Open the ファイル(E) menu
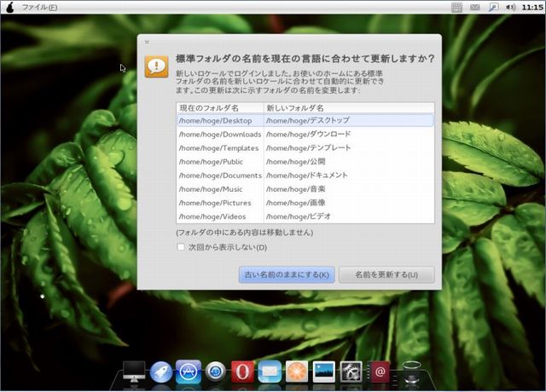Image resolution: width=546 pixels, height=392 pixels. coord(39,7)
